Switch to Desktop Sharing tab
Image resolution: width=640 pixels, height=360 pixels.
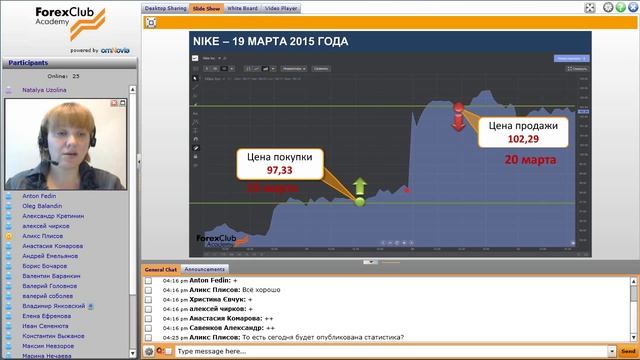[x=165, y=8]
